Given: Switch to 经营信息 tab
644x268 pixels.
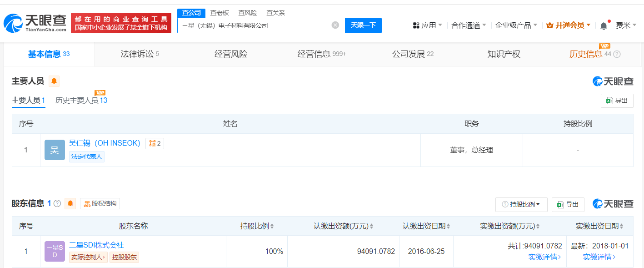Looking at the screenshot, I should pyautogui.click(x=322, y=54).
